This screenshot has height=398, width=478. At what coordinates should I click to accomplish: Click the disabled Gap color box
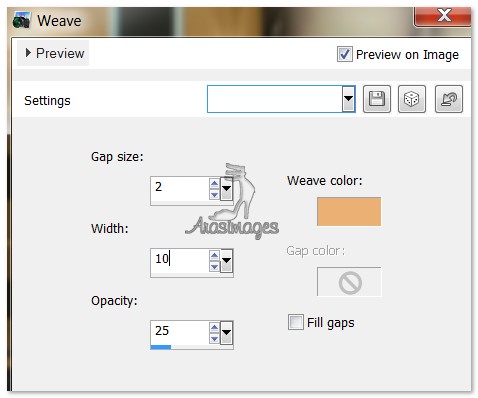pyautogui.click(x=349, y=282)
